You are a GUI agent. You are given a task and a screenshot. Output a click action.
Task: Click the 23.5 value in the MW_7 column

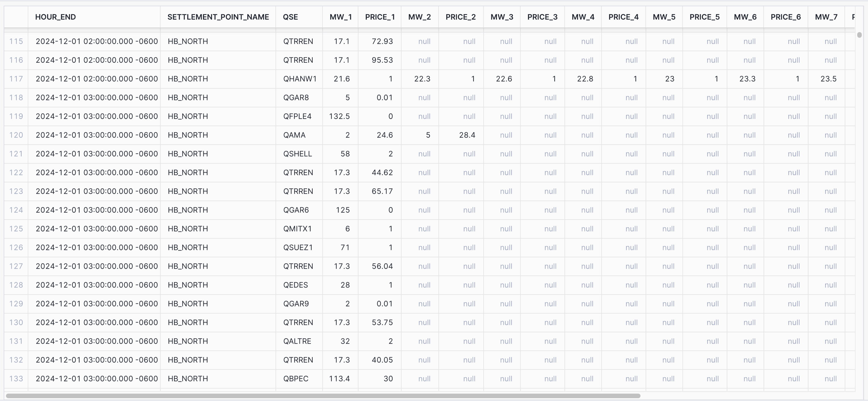(x=828, y=79)
